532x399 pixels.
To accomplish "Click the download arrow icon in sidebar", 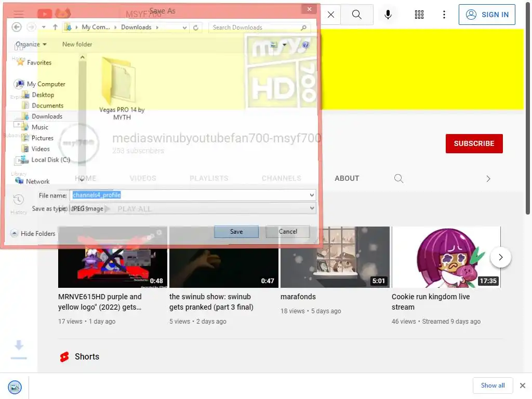I will click(x=19, y=350).
